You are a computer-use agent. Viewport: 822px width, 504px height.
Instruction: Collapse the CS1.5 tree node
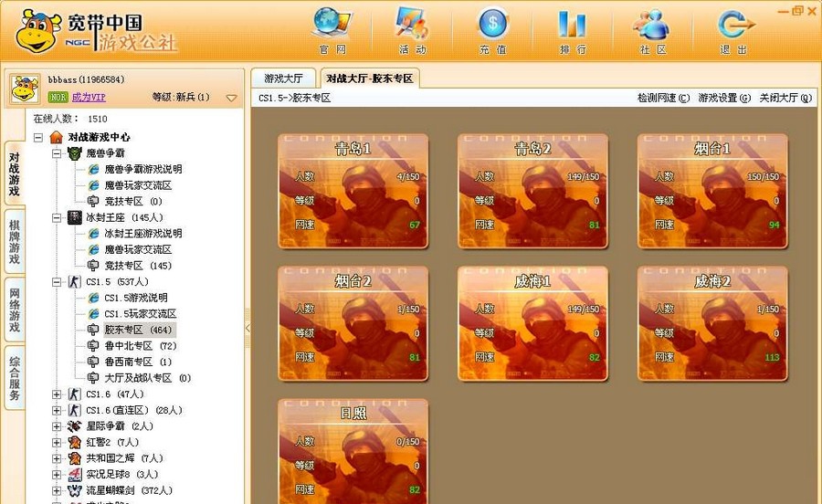[57, 282]
